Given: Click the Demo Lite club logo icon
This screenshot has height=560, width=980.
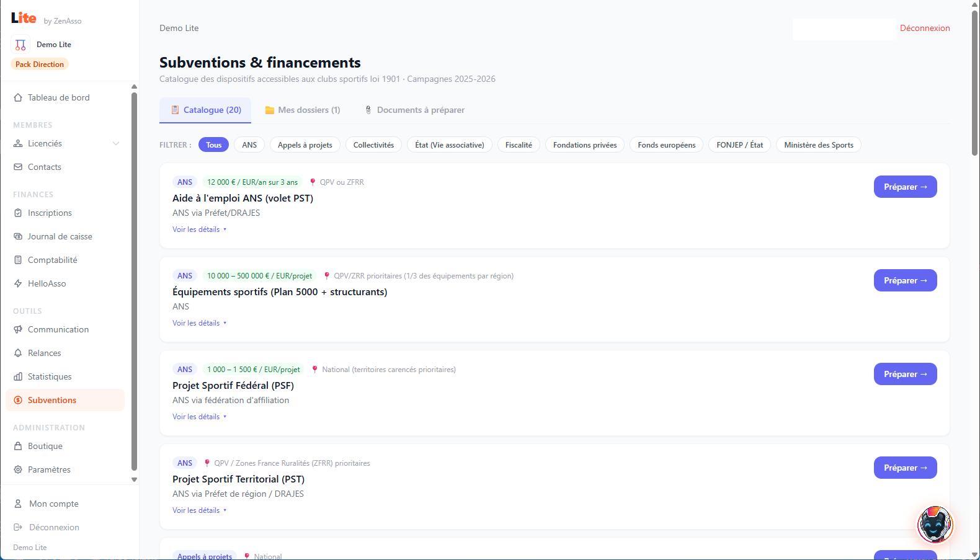Looking at the screenshot, I should [20, 45].
